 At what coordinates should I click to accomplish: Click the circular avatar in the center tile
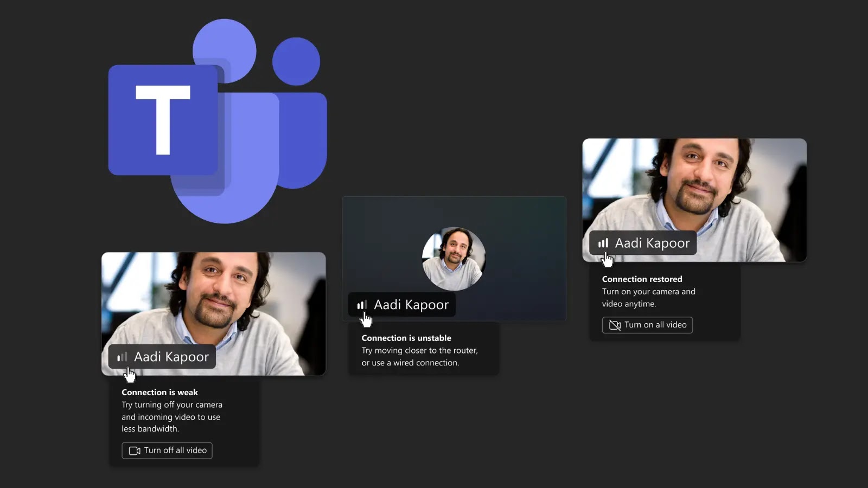pos(454,259)
